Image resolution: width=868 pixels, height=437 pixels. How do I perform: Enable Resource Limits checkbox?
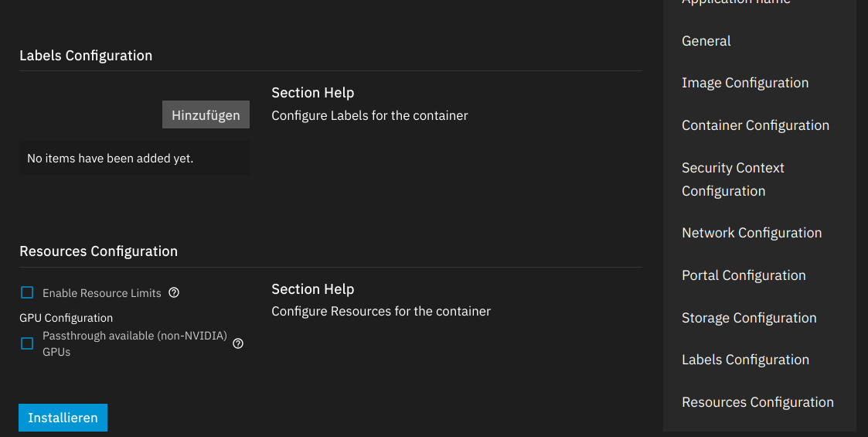tap(27, 292)
